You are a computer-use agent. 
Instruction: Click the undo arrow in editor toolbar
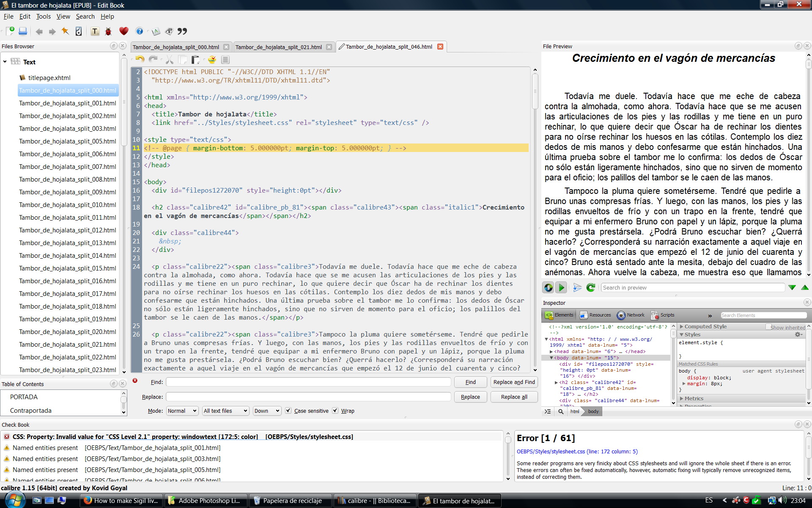tap(140, 60)
